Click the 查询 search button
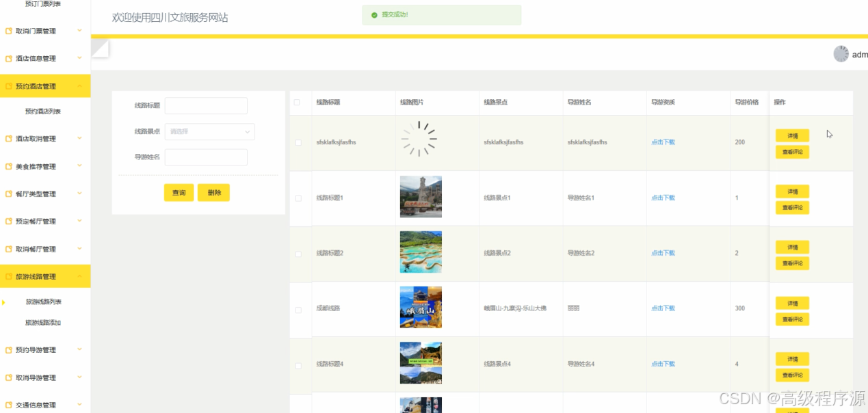Viewport: 868px width, 413px height. click(179, 193)
